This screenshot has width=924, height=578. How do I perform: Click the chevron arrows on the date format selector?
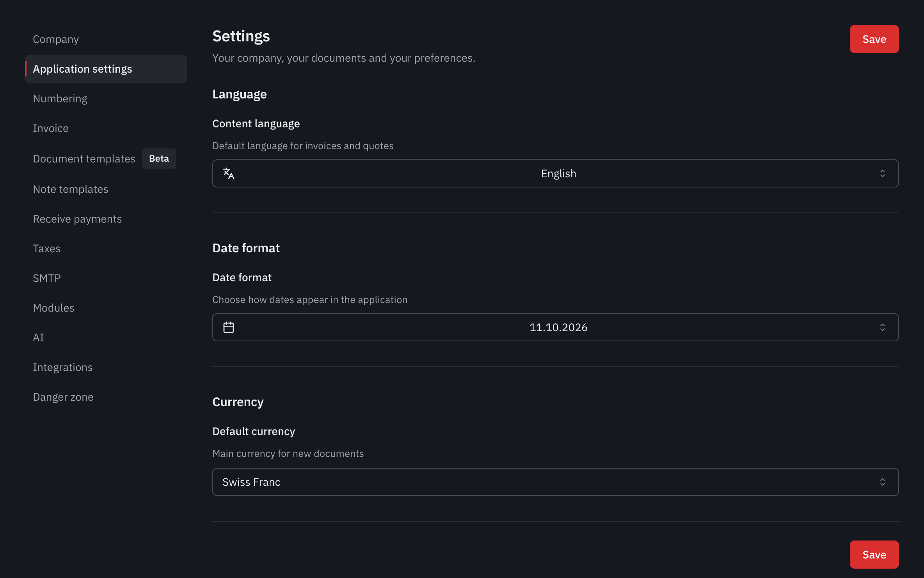pos(883,327)
